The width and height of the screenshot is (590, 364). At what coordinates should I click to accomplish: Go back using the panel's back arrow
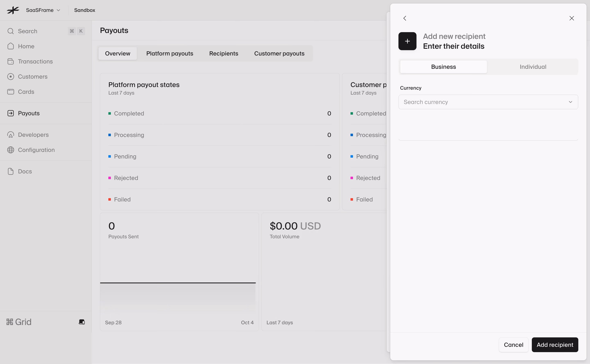tap(405, 18)
